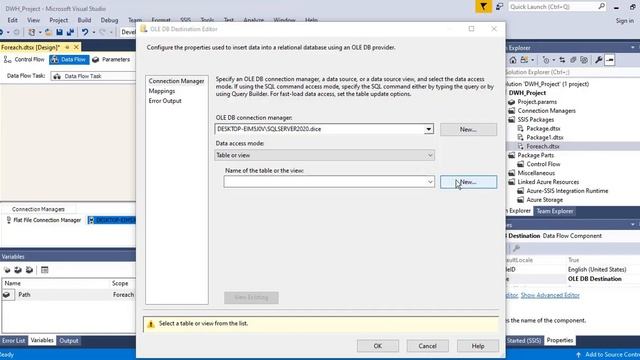Select the Path variable row icon

[7, 295]
